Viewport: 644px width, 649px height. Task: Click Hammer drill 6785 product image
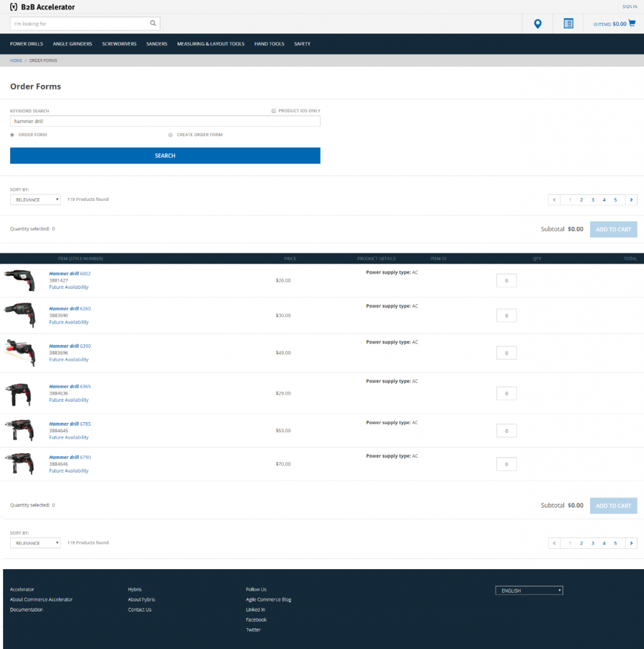[x=20, y=430]
